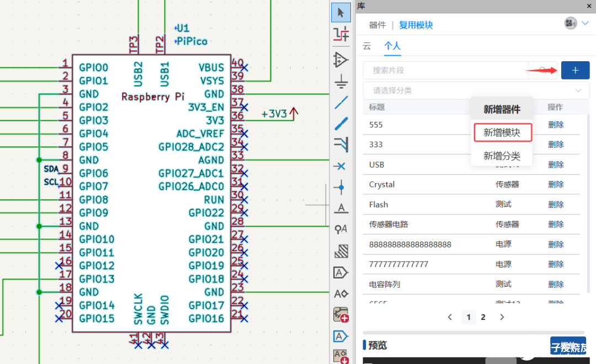Select the SDA net label

(51, 169)
